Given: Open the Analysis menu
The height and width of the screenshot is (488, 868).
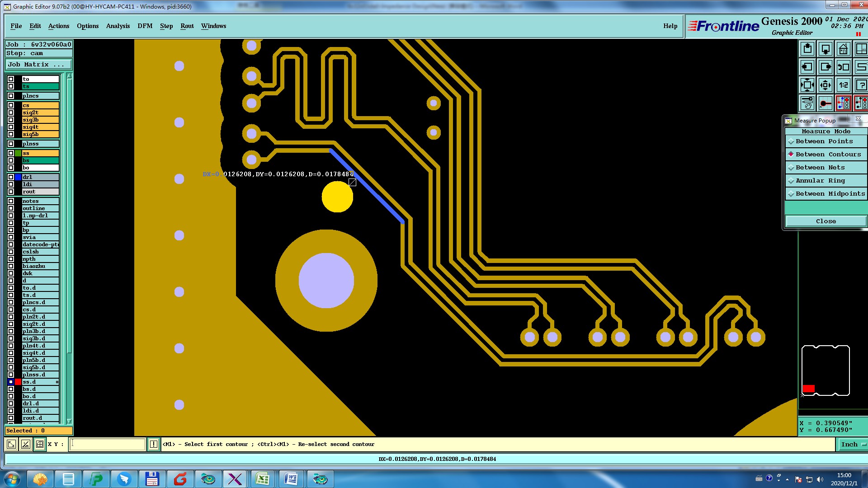Looking at the screenshot, I should point(118,26).
